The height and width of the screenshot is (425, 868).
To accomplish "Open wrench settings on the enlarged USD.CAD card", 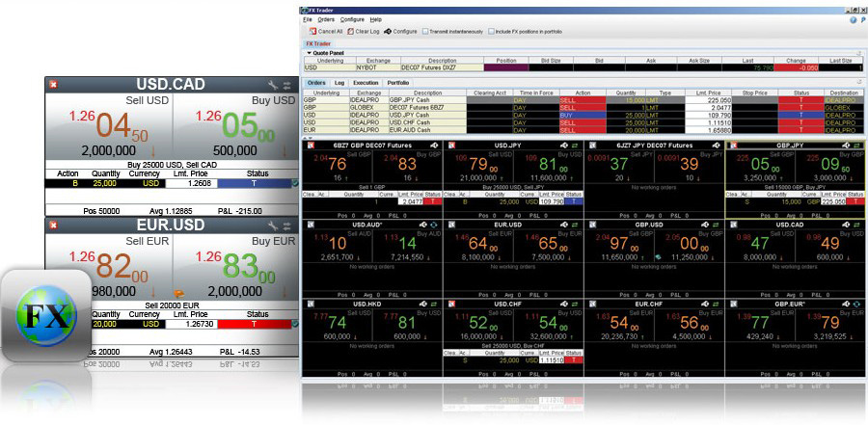I will pyautogui.click(x=272, y=85).
